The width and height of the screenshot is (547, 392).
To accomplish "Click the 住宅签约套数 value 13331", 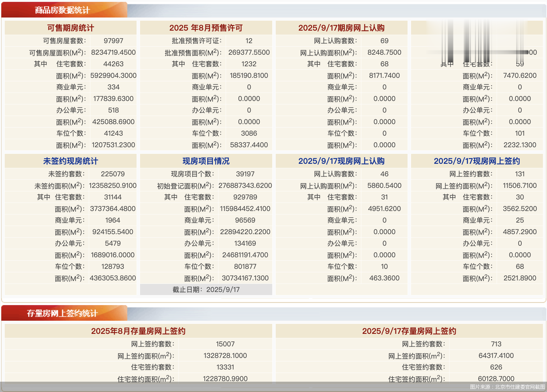I will click(x=225, y=367).
